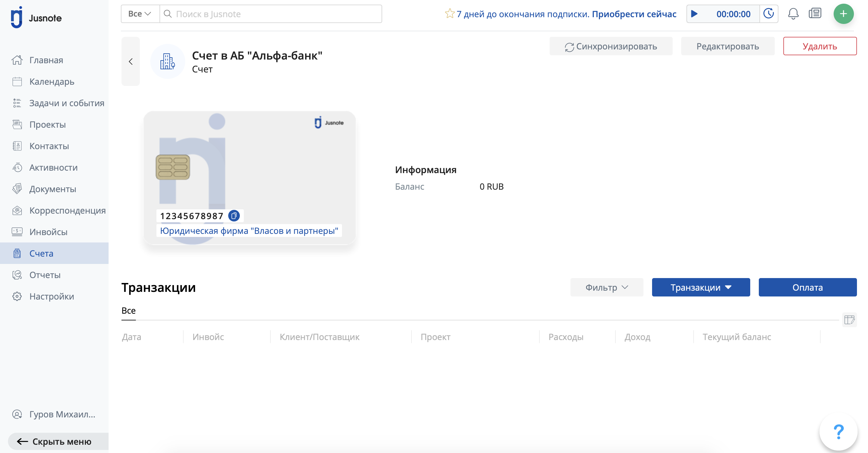The image size is (868, 453).
Task: Click the Расходы column header
Action: [x=566, y=337]
